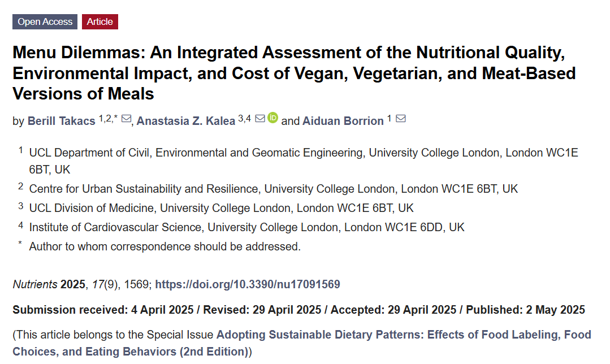Click the Nutrients journal name in the citation
The image size is (610, 364).
35,284
